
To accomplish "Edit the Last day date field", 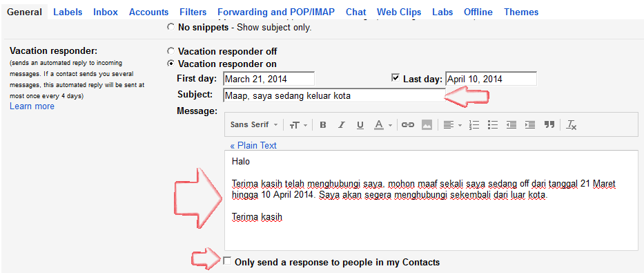I will tap(491, 79).
